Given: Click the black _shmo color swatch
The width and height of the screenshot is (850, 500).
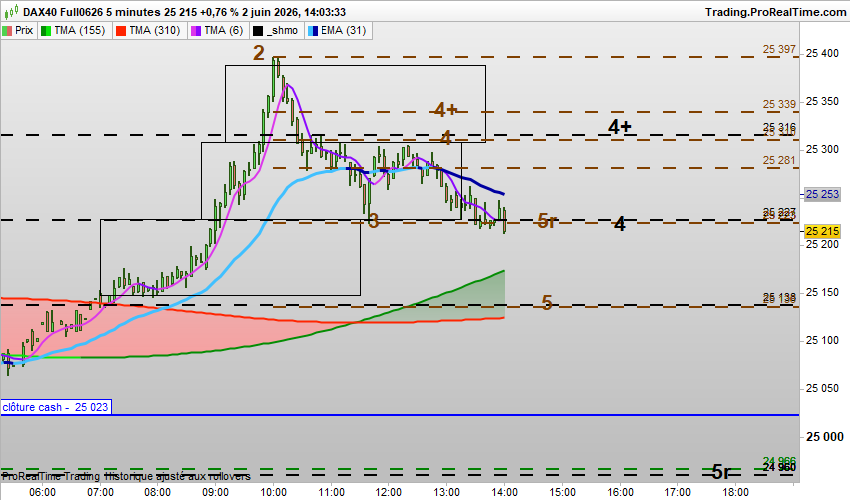Looking at the screenshot, I should tap(259, 31).
